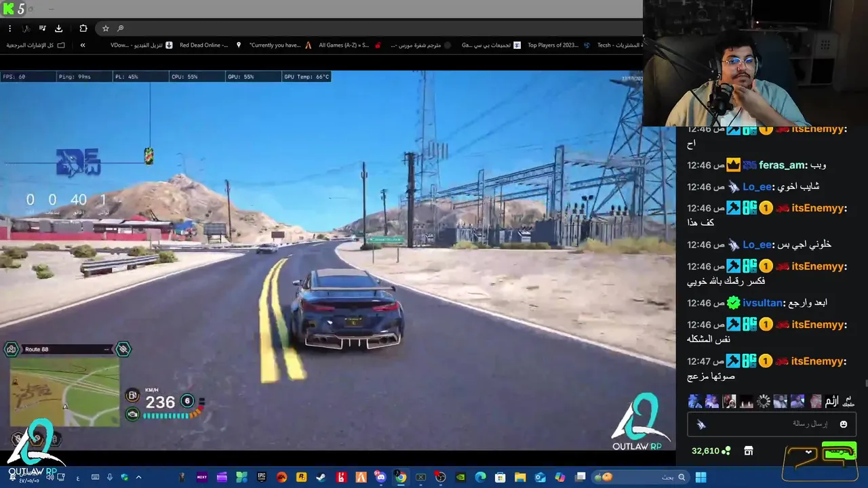Click the verified badge next to ivsultan
The image size is (868, 488).
[733, 303]
